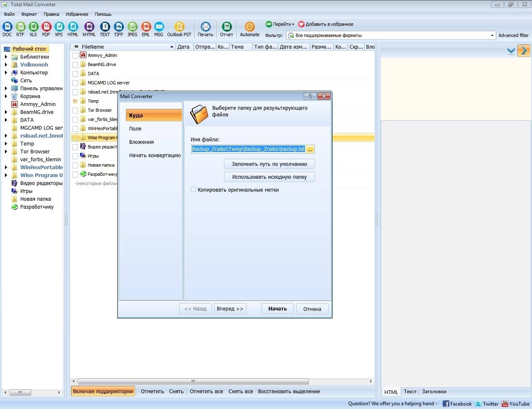Open the Файл menu
Image resolution: width=532 pixels, height=409 pixels.
point(9,14)
